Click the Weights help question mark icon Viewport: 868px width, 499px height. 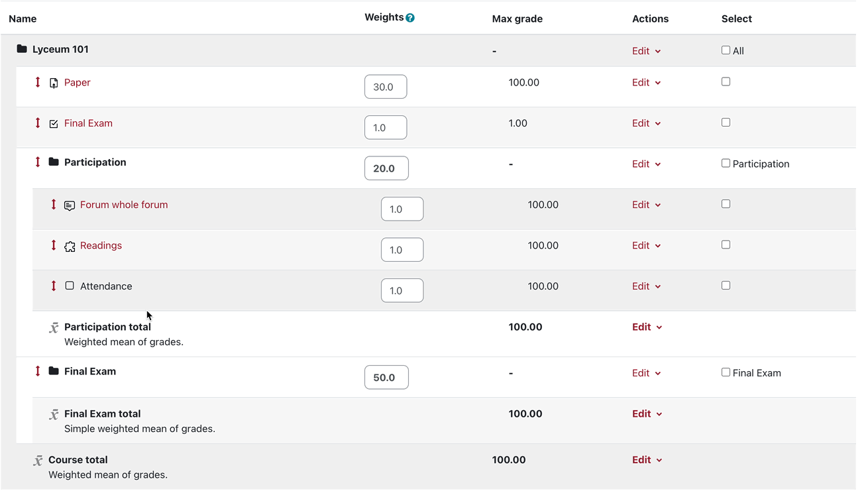point(410,18)
